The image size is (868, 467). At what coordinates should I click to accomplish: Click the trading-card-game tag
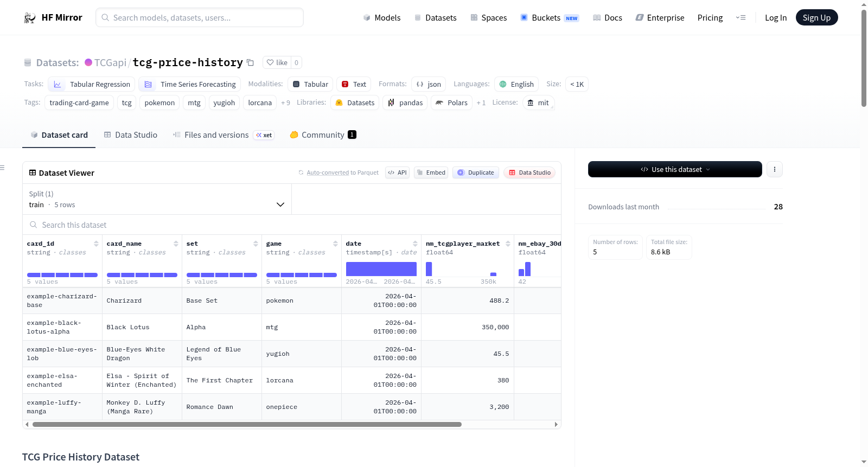point(79,103)
